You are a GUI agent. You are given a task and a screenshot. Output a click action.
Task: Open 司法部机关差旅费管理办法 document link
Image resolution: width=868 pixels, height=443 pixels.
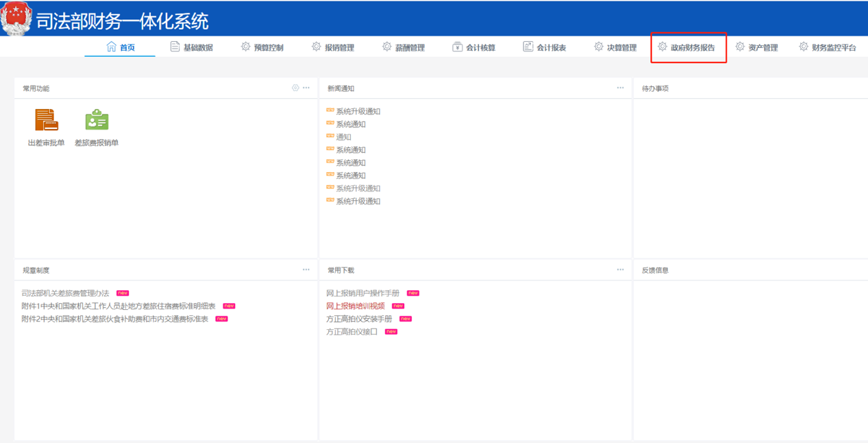tap(65, 294)
